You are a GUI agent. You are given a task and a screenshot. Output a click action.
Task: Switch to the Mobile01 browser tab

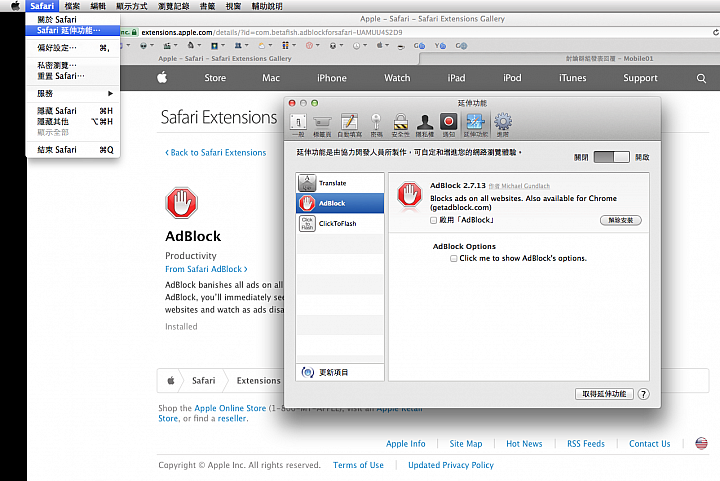(568, 58)
